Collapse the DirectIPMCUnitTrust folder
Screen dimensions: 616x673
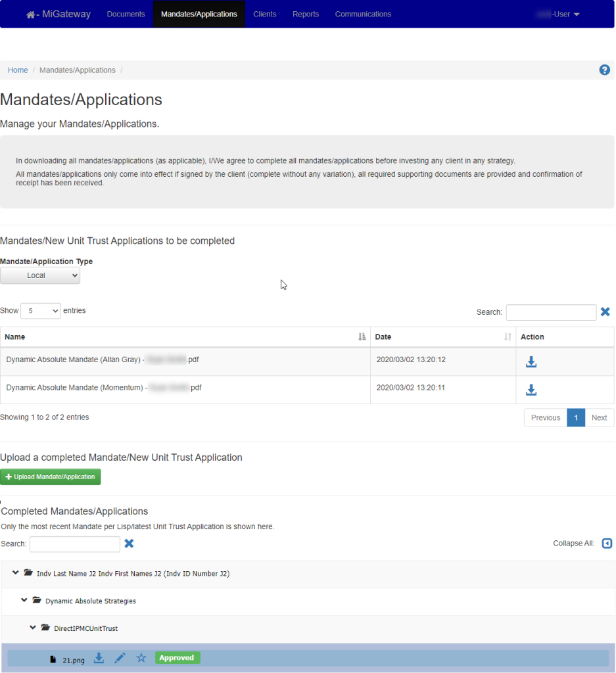(33, 628)
